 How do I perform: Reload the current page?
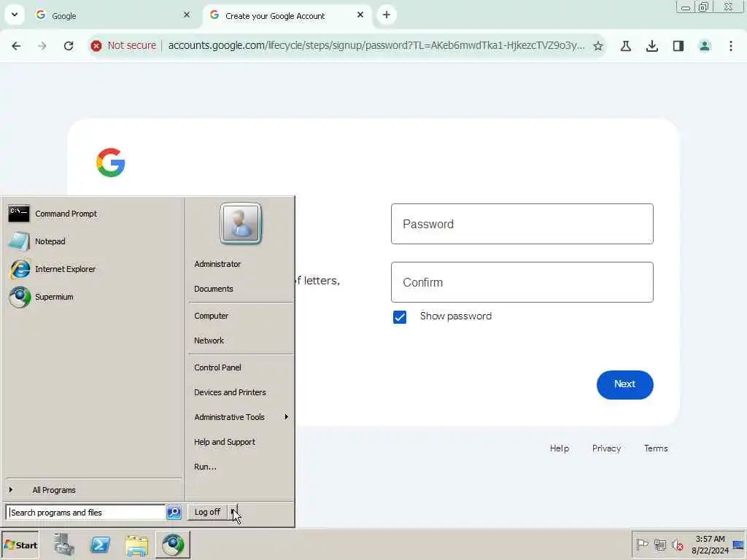pos(69,46)
